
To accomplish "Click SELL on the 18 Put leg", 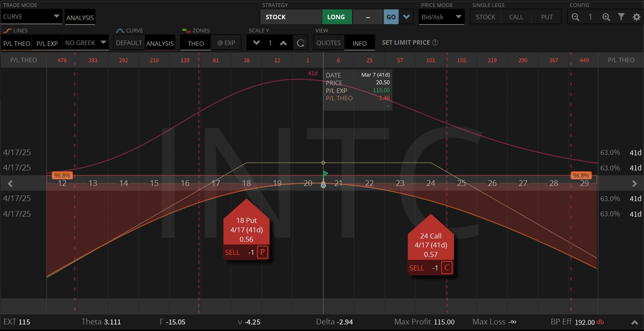I will (233, 252).
